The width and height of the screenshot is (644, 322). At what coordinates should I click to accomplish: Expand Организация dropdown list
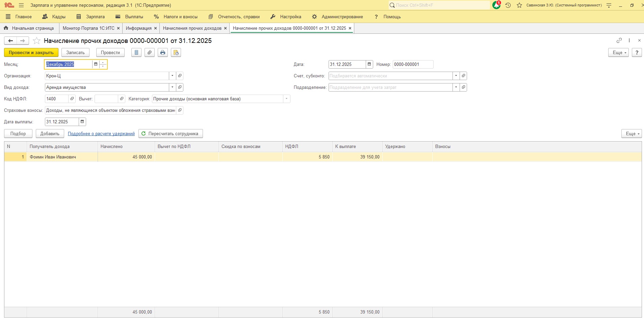(173, 76)
